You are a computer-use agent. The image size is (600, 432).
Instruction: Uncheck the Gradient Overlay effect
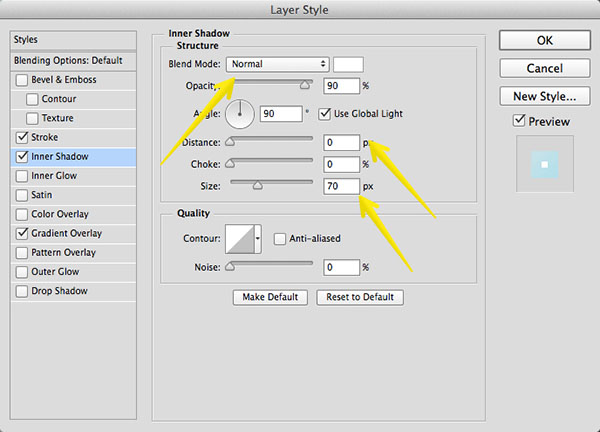23,233
